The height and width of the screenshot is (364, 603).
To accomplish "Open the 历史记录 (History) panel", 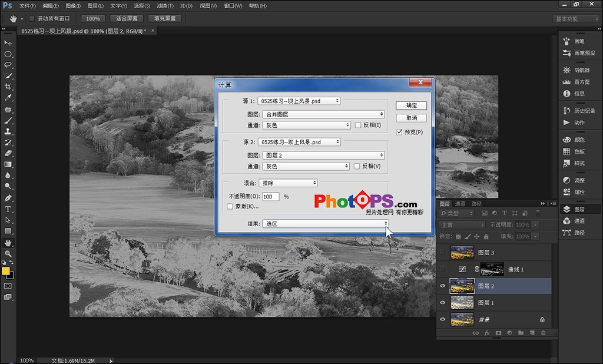I will (579, 111).
